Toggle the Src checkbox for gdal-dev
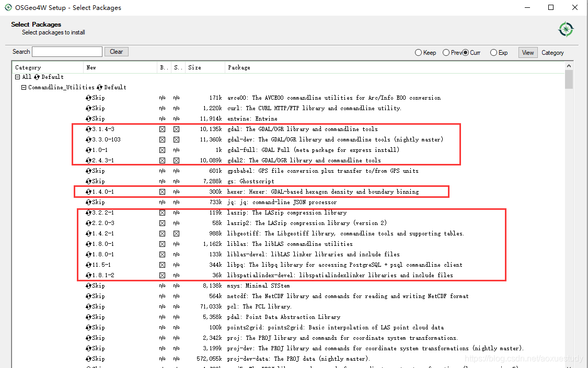The width and height of the screenshot is (588, 368). (x=176, y=139)
